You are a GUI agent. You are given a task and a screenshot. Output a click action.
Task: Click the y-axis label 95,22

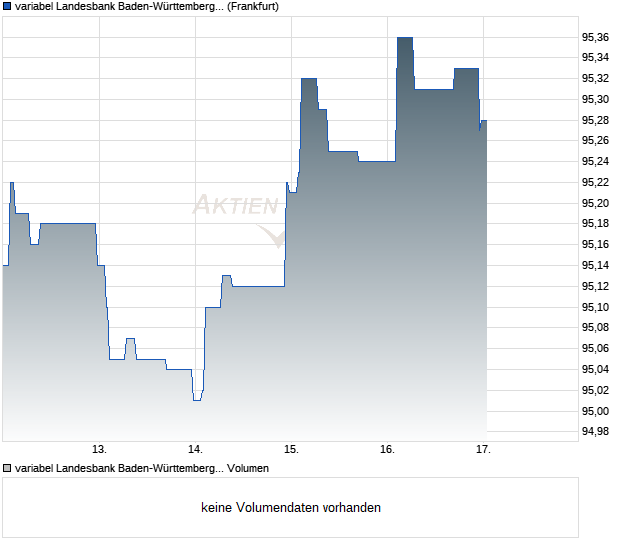click(x=595, y=182)
